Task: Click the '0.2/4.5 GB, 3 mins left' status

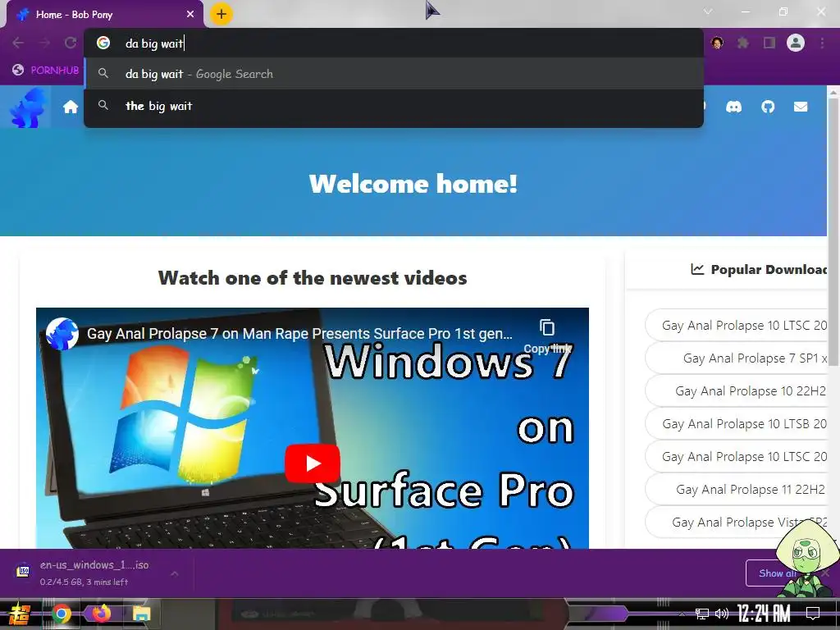Action: click(84, 582)
